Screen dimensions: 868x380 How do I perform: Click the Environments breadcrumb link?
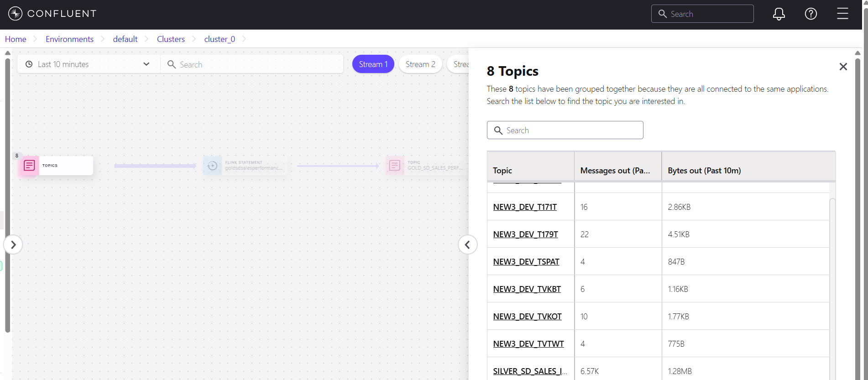[x=69, y=39]
